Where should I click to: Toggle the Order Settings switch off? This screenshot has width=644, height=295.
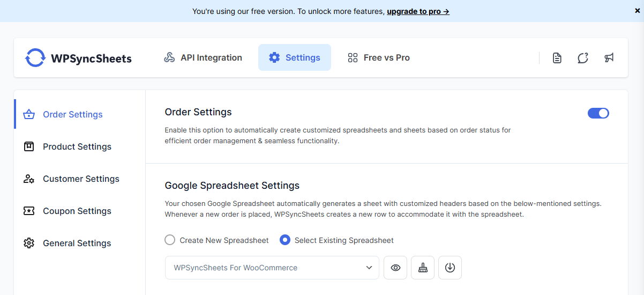click(598, 113)
